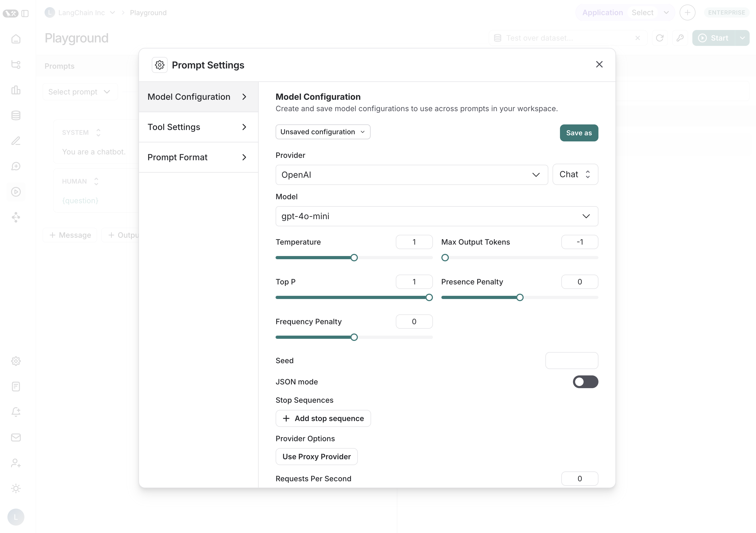Open the gpt-4o-mini model dropdown
The width and height of the screenshot is (756, 533).
pyautogui.click(x=437, y=216)
